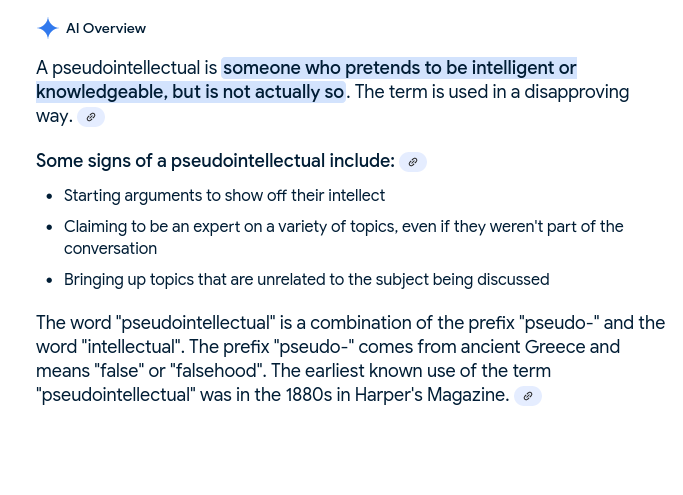Screen dimensions: 683x495
Task: Click the bullet dot before "Starting arguments"
Action: (49, 197)
